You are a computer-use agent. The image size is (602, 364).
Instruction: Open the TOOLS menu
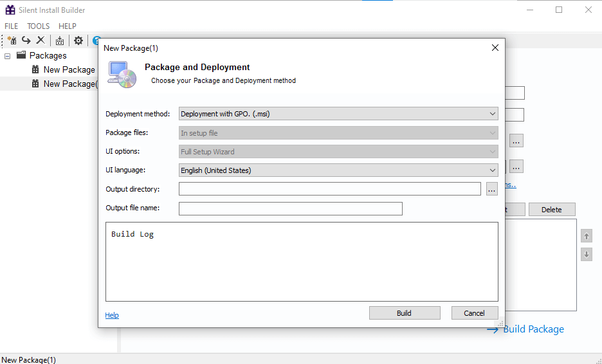[x=38, y=26]
